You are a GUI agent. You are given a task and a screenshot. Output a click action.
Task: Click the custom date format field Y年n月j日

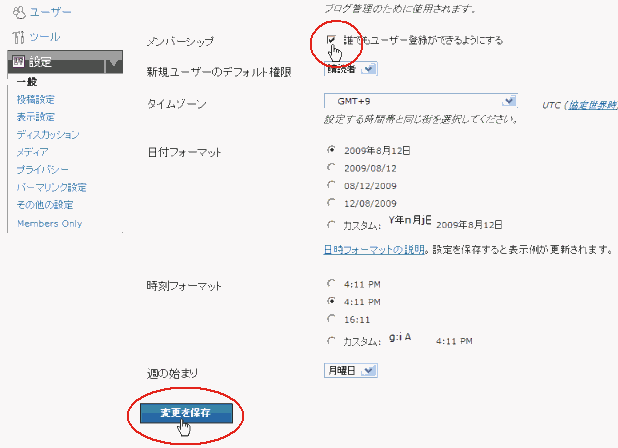coord(410,220)
